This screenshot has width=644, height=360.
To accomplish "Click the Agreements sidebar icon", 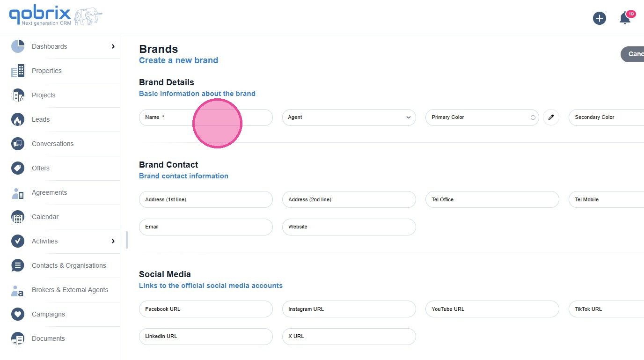I will pyautogui.click(x=18, y=192).
